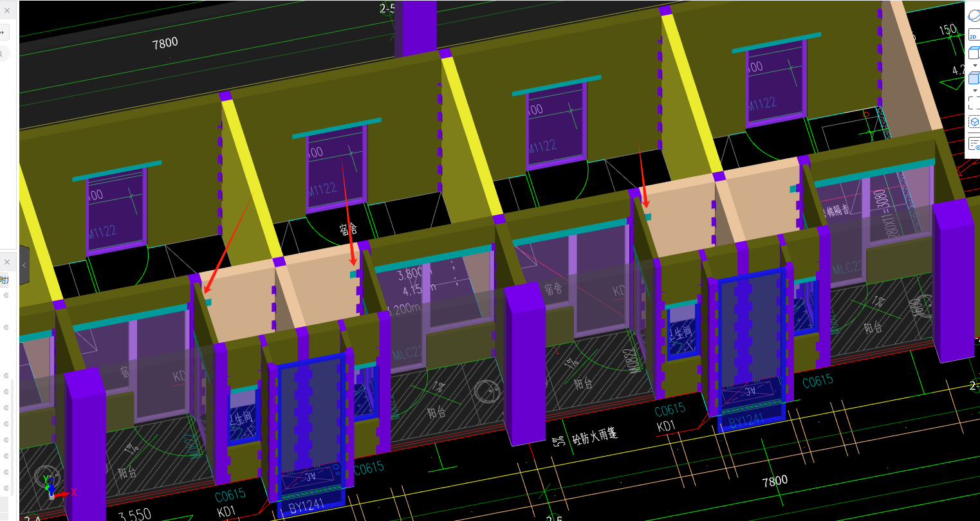Activate the orbit rotate view tool
The width and height of the screenshot is (980, 521).
pos(974,15)
